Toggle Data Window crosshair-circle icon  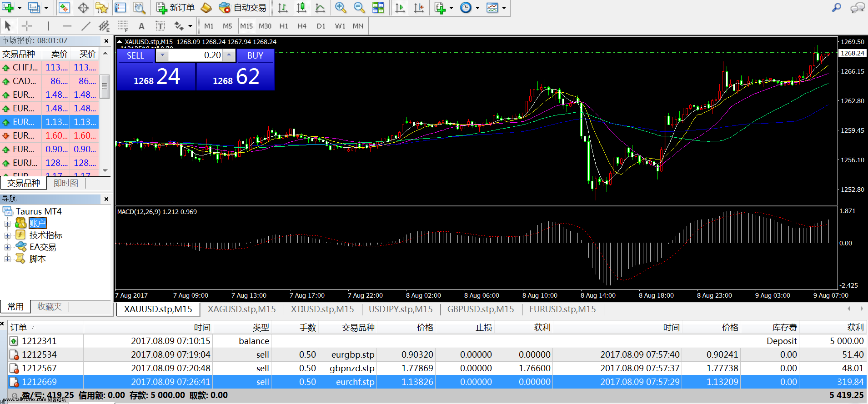point(83,7)
